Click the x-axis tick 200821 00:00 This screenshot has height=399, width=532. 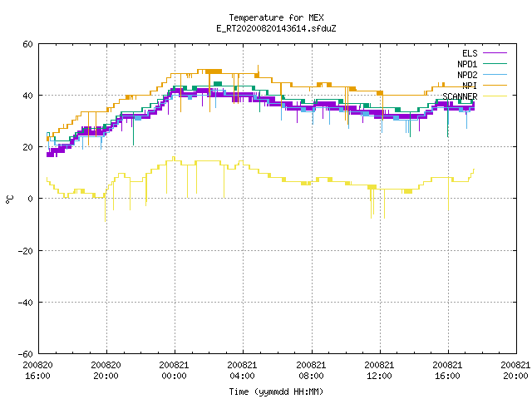click(174, 371)
